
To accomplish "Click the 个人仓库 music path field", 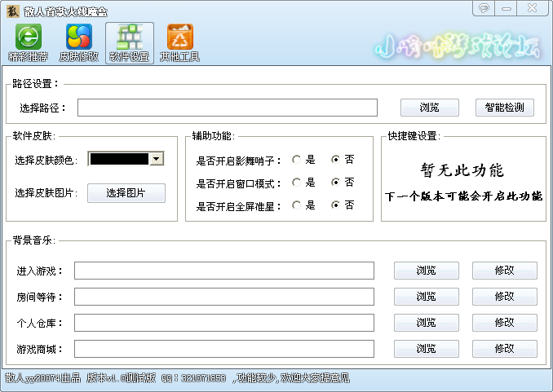I will tap(224, 323).
